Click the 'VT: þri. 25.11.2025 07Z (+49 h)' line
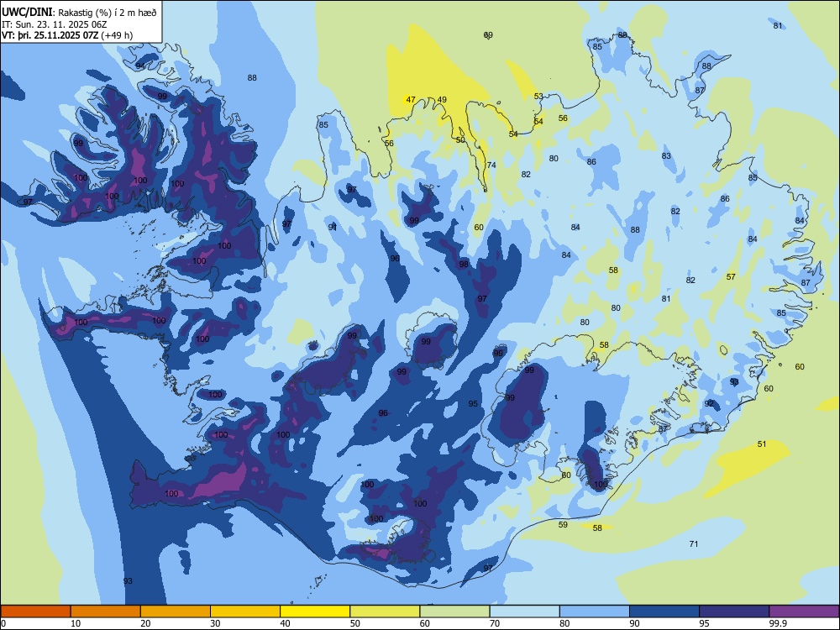Screen dimensions: 840x630 (67, 35)
